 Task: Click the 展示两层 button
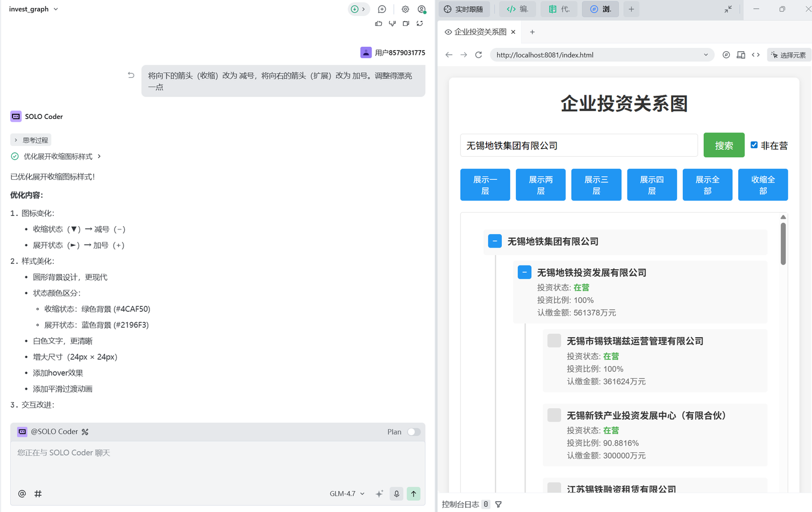coord(541,185)
